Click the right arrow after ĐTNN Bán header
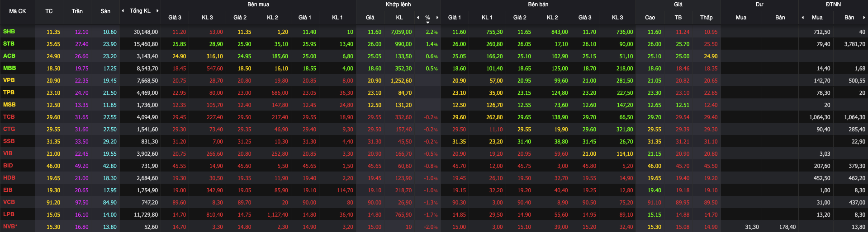Screen dimensions: 868x232 tap(864, 18)
